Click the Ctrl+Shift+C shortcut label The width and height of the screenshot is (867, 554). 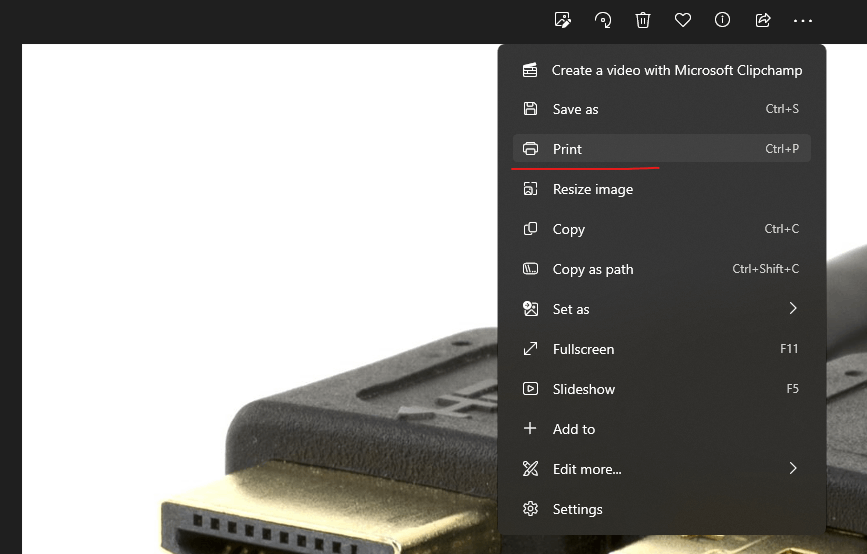tap(766, 269)
